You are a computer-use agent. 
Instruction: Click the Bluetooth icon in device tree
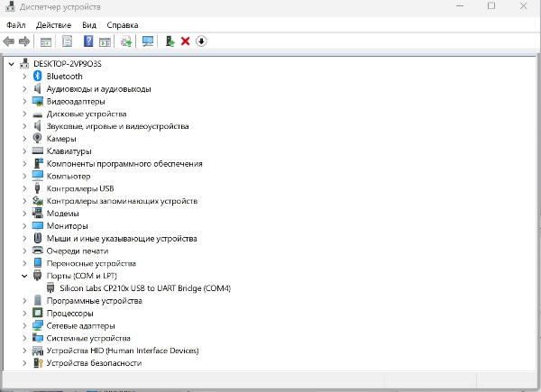tap(38, 77)
